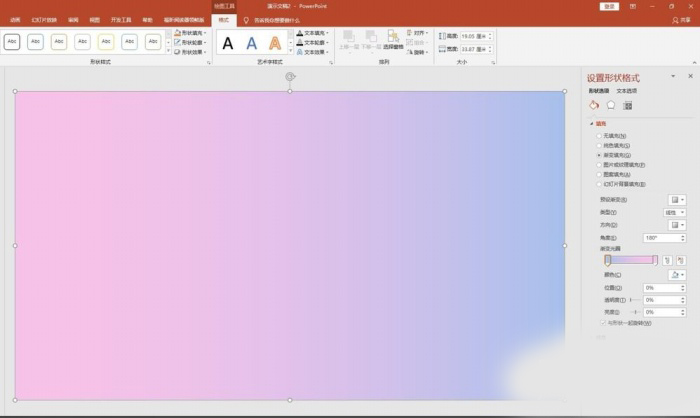Open the Preset Gradients (预设渐变) dropdown
700x418 pixels.
pos(677,200)
